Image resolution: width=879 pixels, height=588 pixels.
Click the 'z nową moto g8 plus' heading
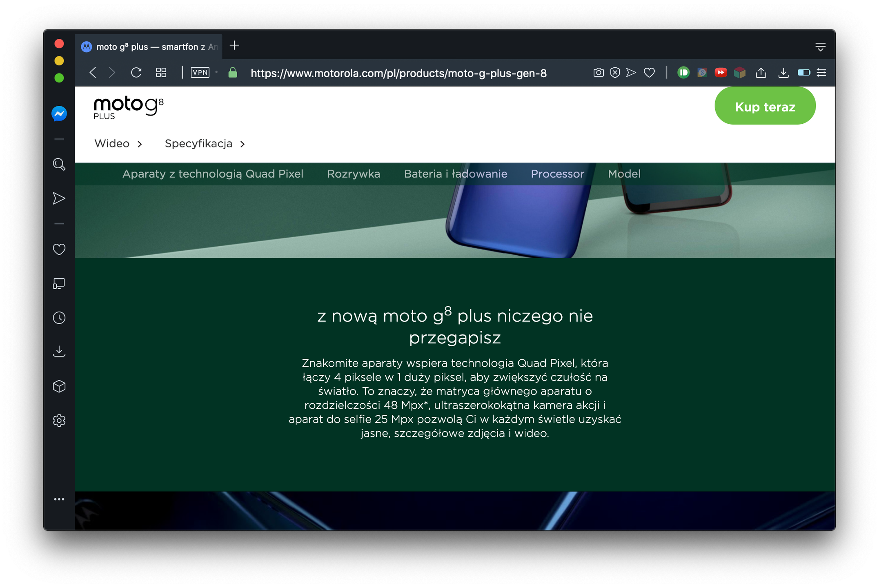pyautogui.click(x=455, y=326)
